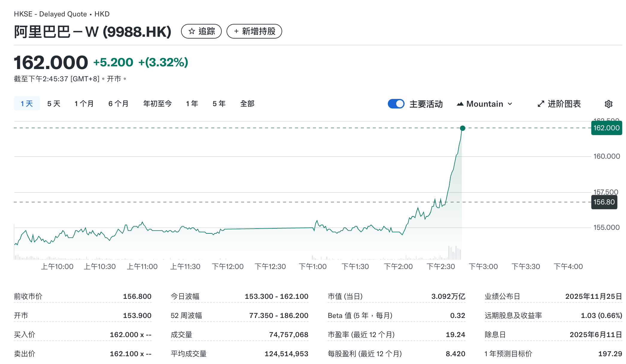Image resolution: width=626 pixels, height=364 pixels.
Task: Select the 年初至今 range tab
Action: tap(158, 103)
